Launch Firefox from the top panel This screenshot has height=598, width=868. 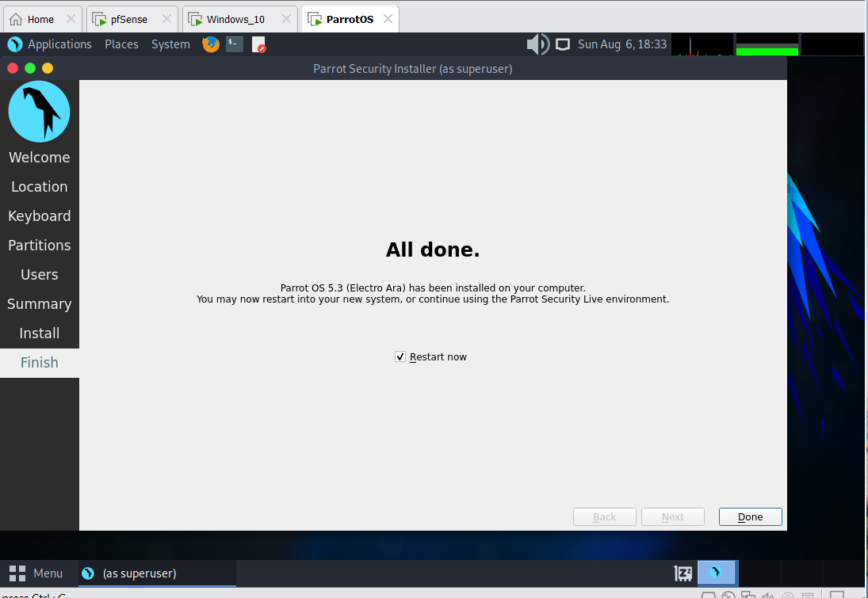pos(210,44)
